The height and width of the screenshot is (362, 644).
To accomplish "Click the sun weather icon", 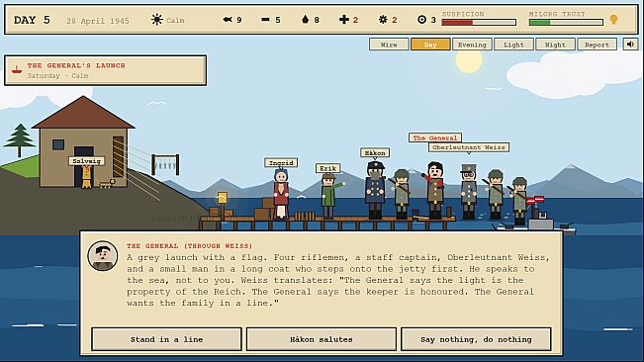I will point(156,20).
